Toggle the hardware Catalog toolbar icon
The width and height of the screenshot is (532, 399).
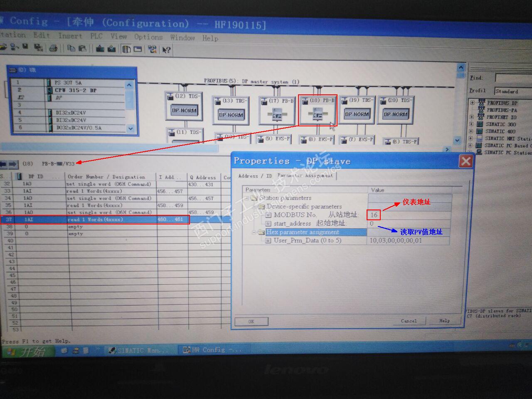(126, 49)
